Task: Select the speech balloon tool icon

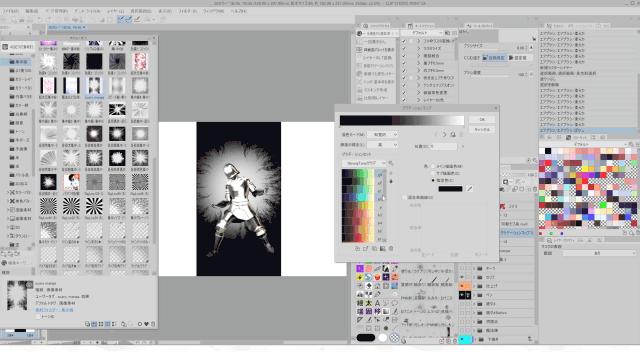Action: (394, 303)
